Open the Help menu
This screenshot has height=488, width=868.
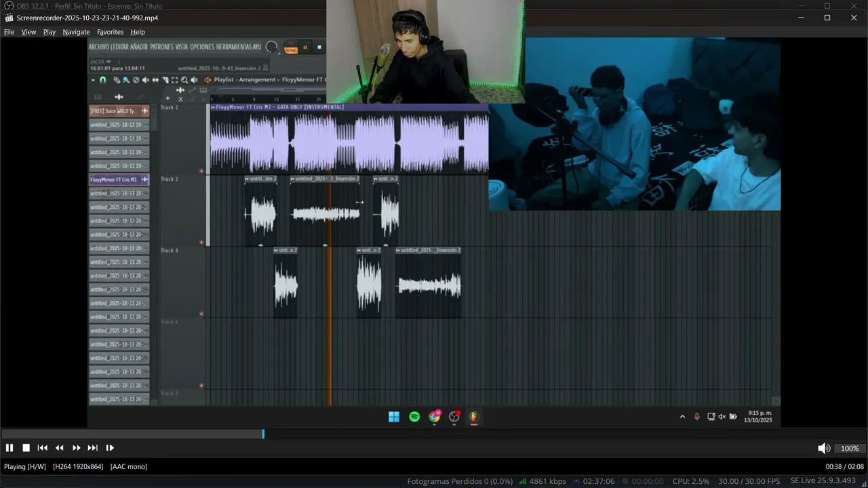138,32
